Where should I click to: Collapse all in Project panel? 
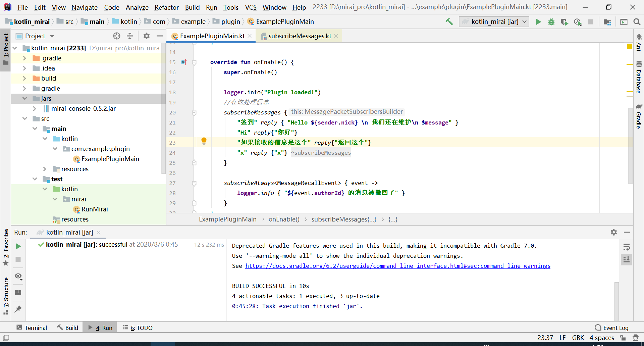[x=130, y=36]
